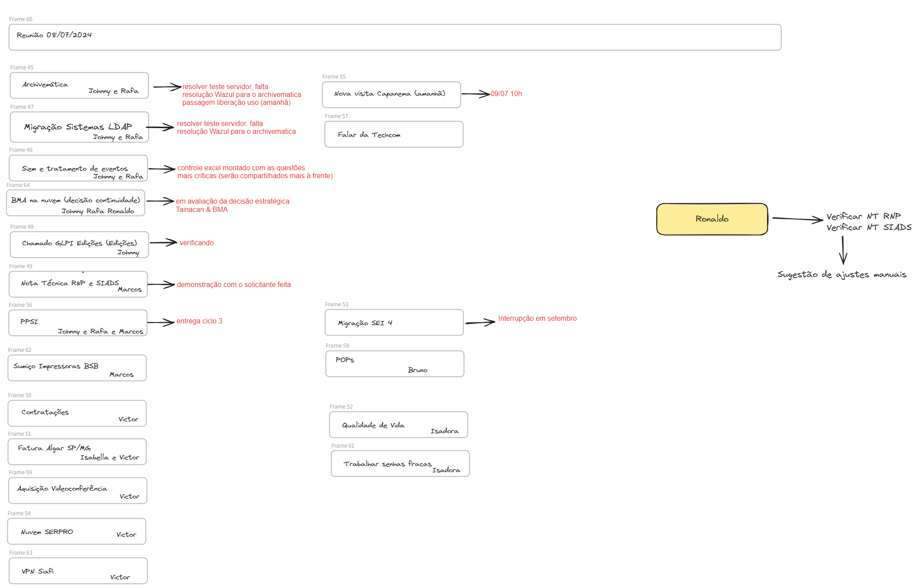Click the 'Verificar NT RNP' text

click(x=864, y=216)
